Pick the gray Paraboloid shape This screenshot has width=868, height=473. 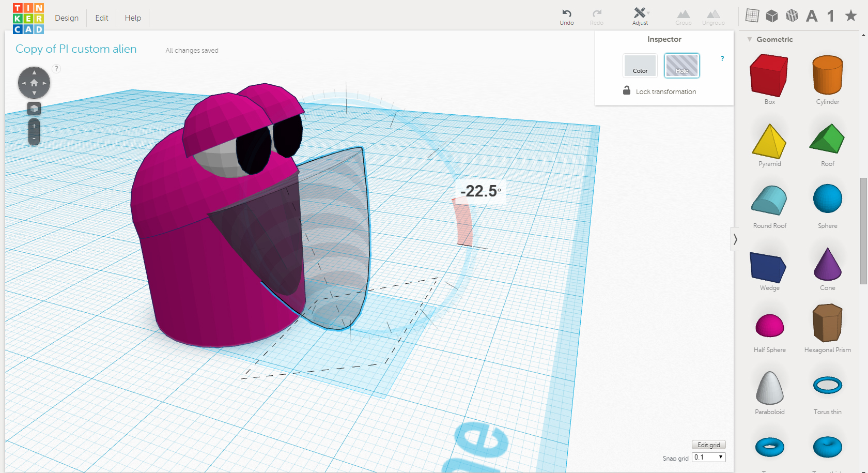click(x=770, y=388)
